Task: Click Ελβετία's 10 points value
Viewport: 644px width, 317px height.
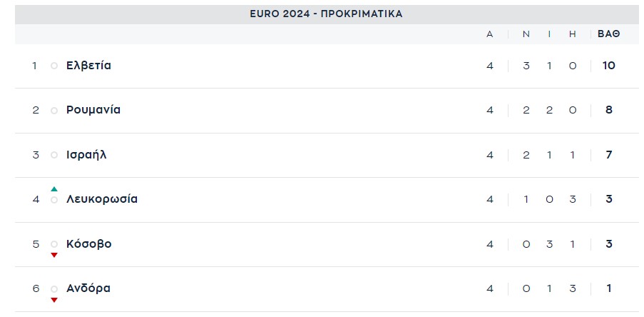Action: [x=608, y=66]
